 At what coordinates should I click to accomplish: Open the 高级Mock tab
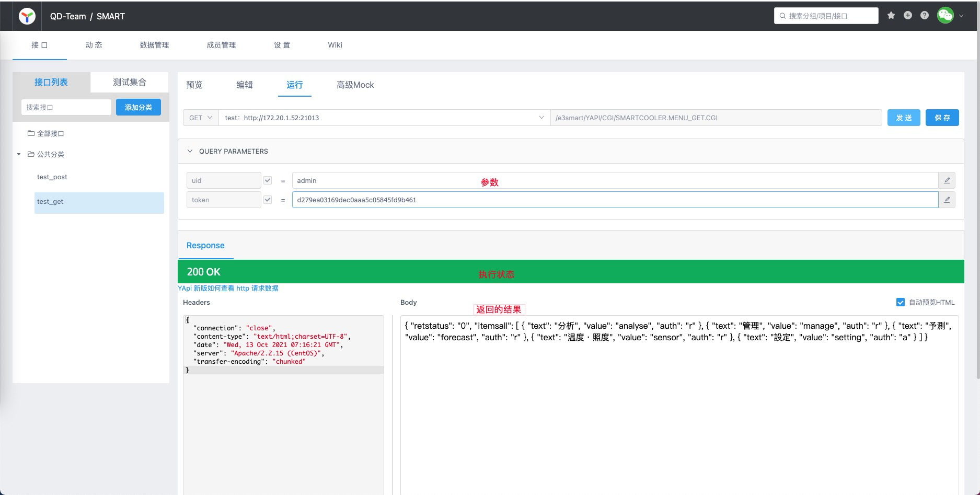pos(355,85)
